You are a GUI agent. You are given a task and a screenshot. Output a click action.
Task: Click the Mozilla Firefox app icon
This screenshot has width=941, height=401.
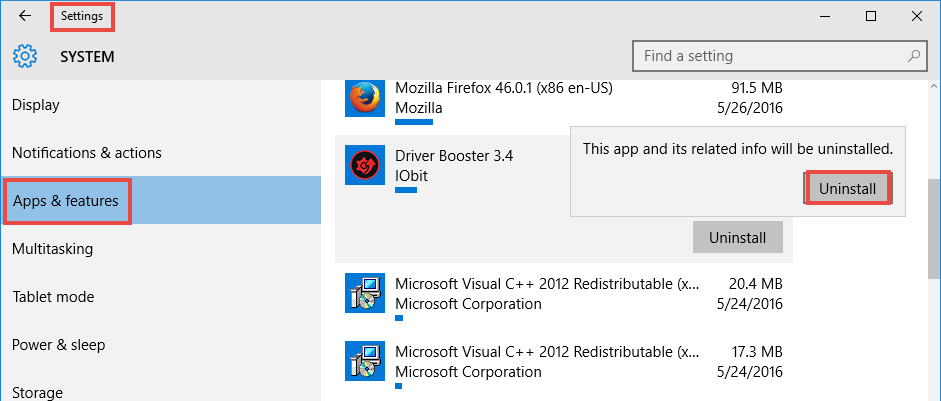point(365,97)
